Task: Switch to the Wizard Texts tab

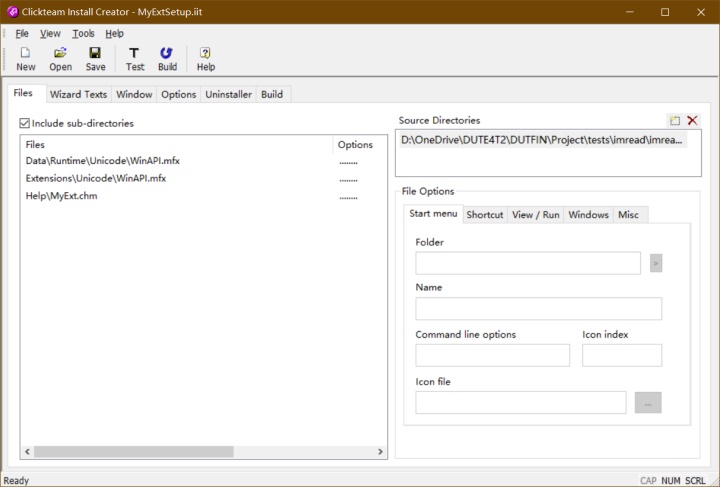Action: click(x=78, y=94)
